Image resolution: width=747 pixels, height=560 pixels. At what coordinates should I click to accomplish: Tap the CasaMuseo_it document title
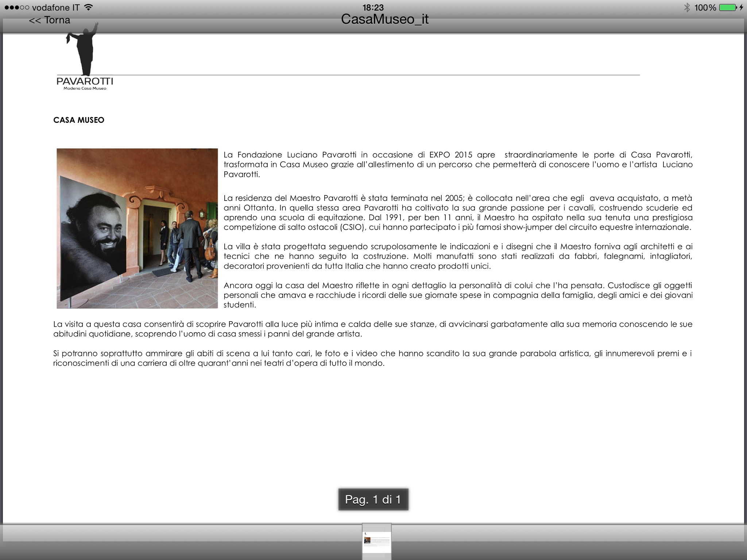(385, 19)
